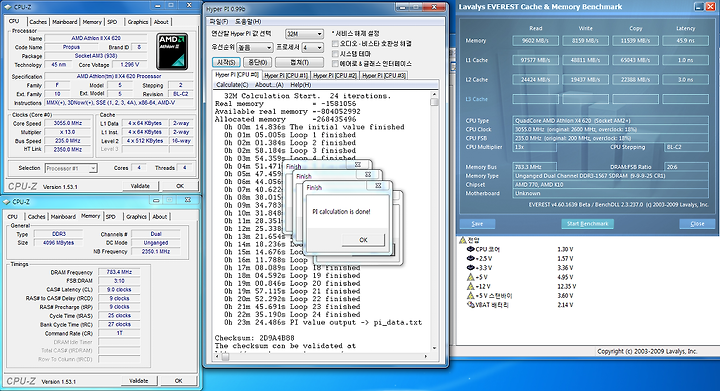
Task: Open the Mainboard tab in the top CPU-Z window
Action: [65, 22]
